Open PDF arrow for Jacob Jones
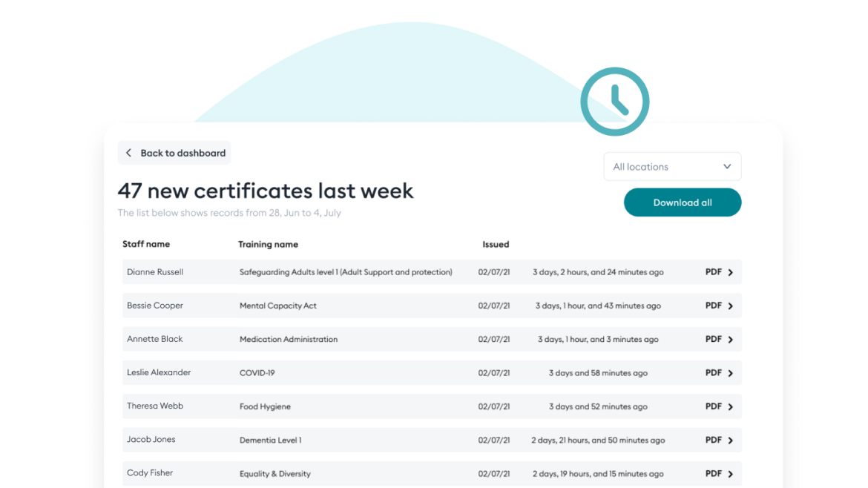 730,441
